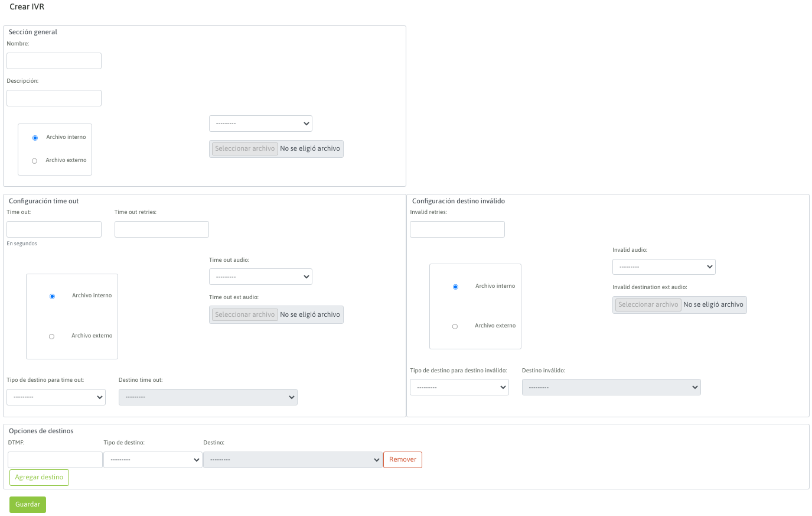
Task: Select Archivo interno radio in Sección general
Action: [35, 138]
